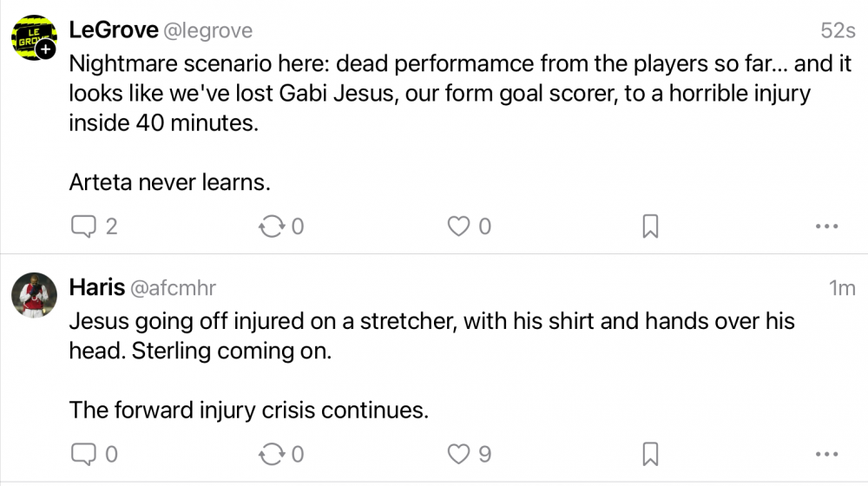
Task: Like LeGrove's post
Action: click(457, 227)
